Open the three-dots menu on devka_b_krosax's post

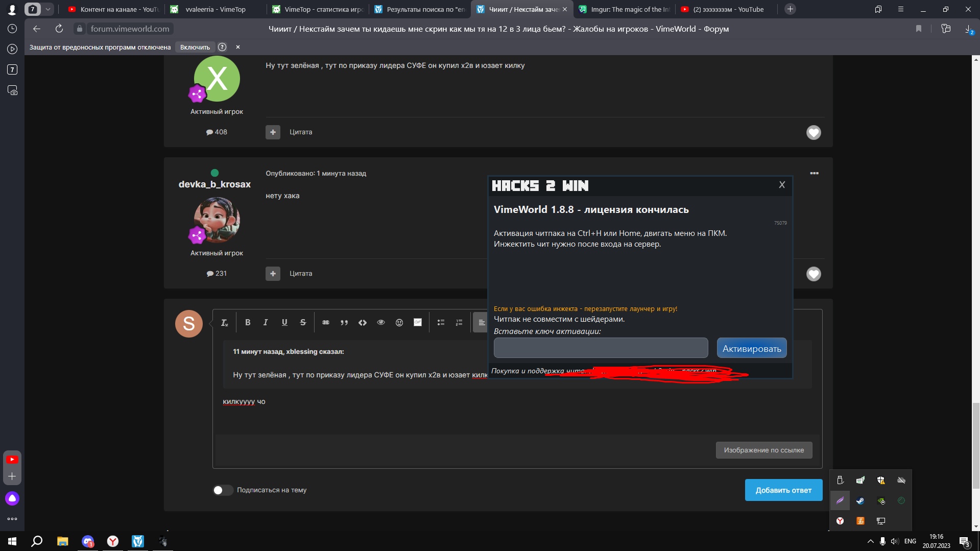click(x=814, y=174)
